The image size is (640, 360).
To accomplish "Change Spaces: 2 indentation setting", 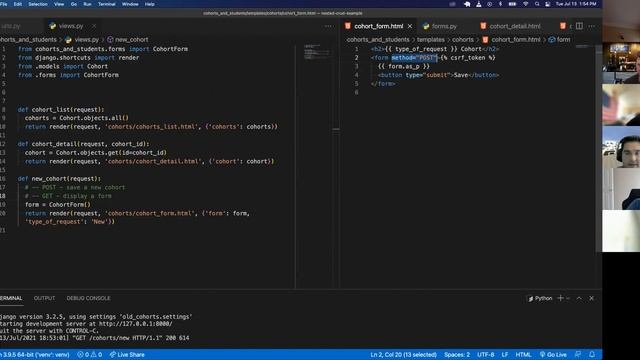I will tap(457, 355).
